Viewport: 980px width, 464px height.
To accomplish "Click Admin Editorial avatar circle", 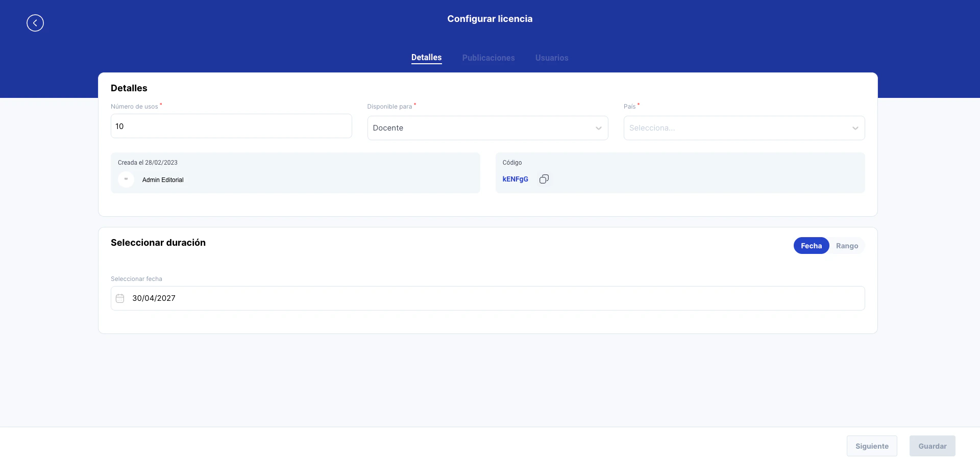I will click(x=126, y=179).
